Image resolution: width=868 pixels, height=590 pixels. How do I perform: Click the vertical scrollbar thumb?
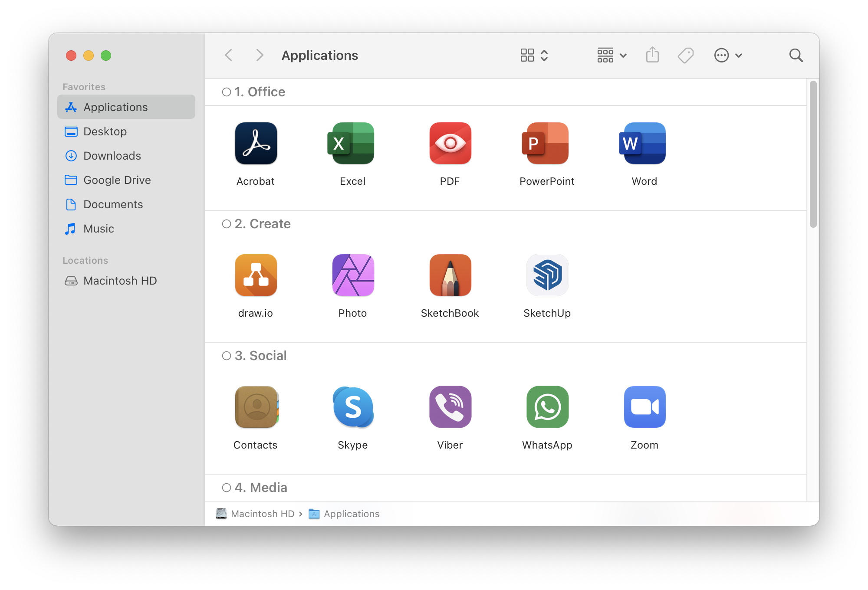point(813,154)
